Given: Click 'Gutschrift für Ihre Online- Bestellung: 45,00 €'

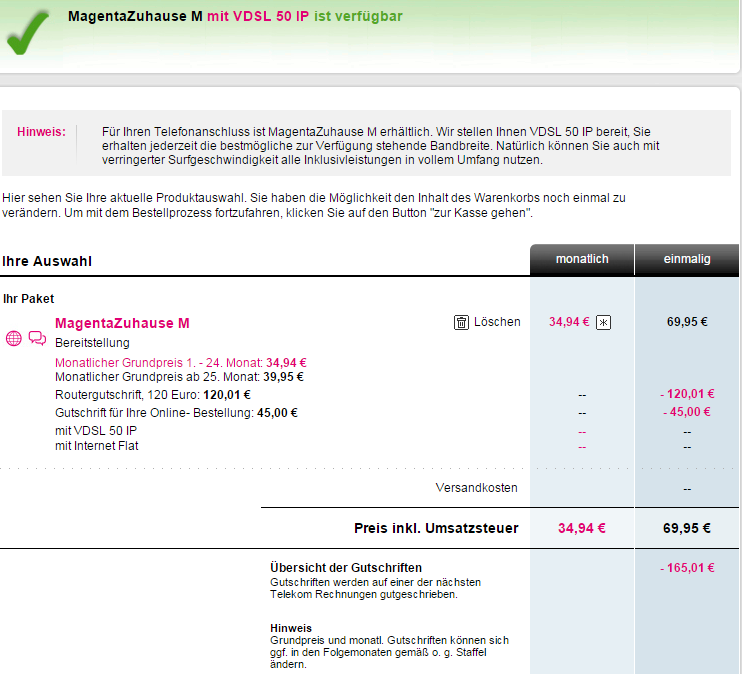Looking at the screenshot, I should point(176,413).
